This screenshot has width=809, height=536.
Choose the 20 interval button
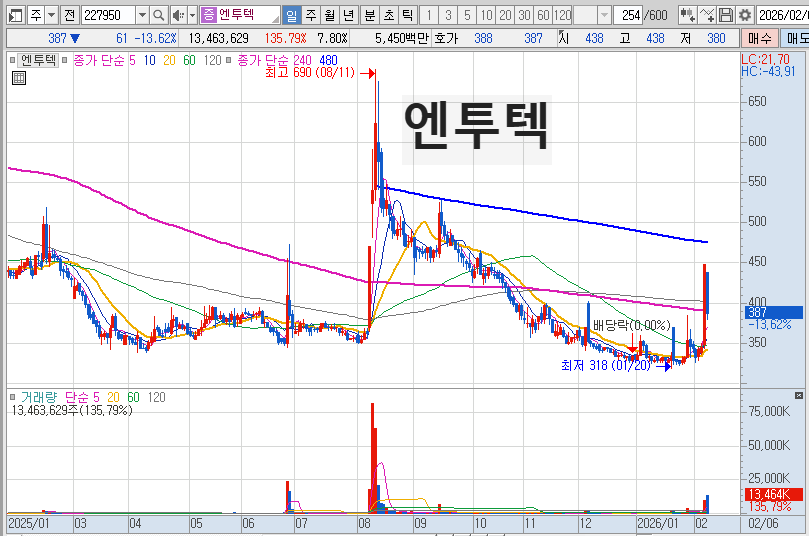(x=505, y=15)
